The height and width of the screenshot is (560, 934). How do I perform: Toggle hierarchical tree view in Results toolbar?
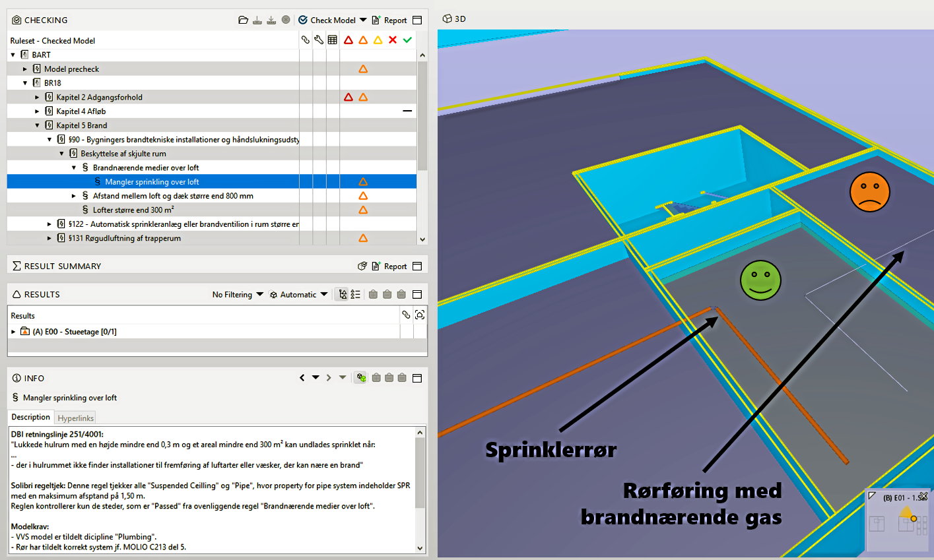pyautogui.click(x=342, y=294)
